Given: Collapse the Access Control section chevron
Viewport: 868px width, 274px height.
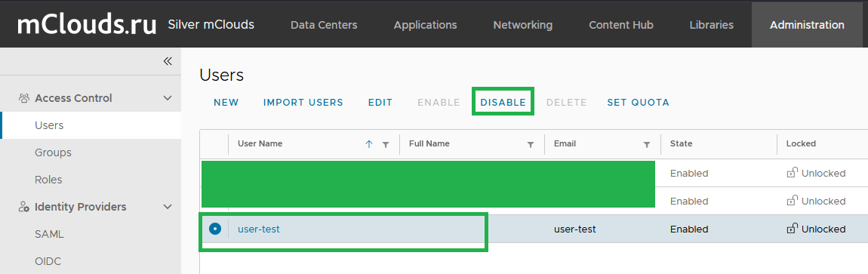Looking at the screenshot, I should [x=168, y=98].
